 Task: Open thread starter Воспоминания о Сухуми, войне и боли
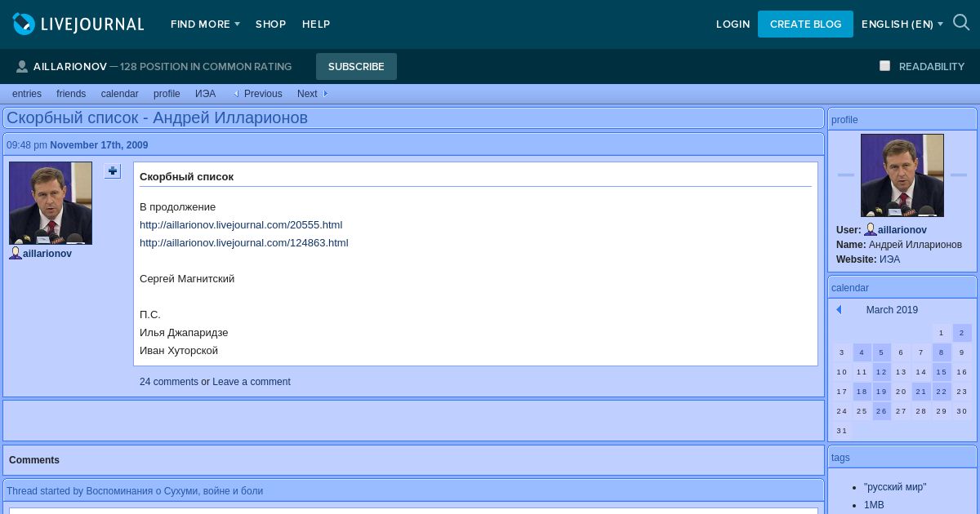[175, 491]
